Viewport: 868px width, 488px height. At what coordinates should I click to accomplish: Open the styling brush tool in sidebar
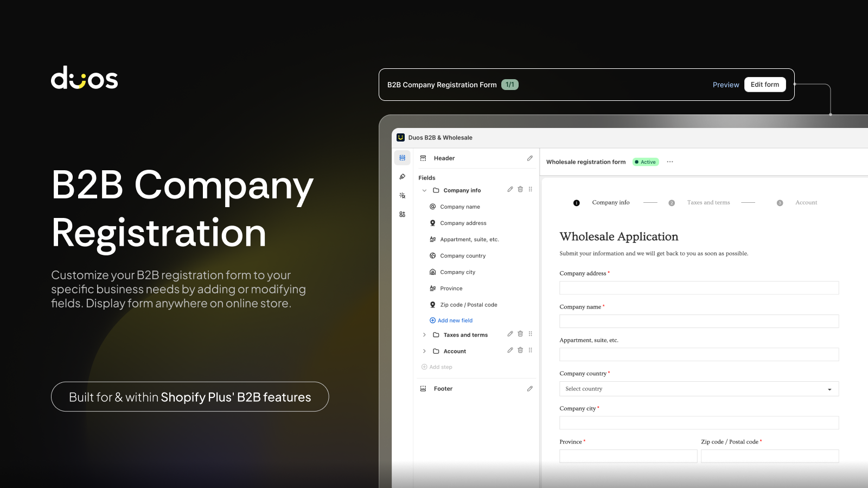pos(402,177)
